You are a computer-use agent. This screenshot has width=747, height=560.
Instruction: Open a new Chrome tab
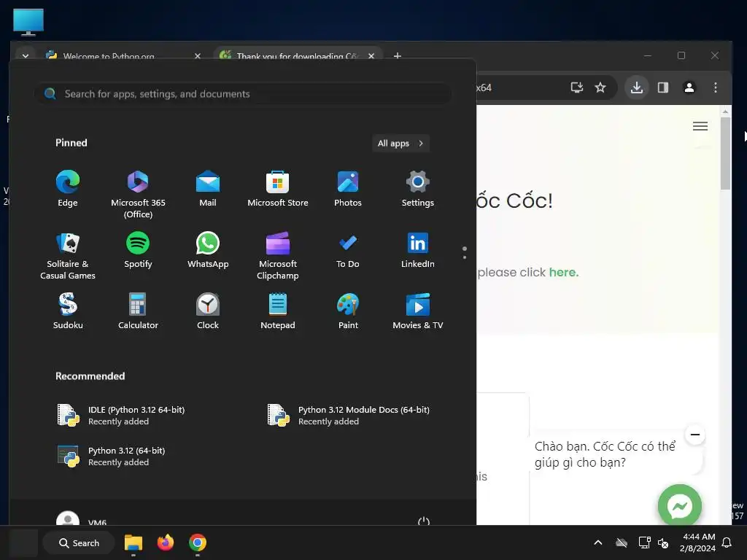398,55
